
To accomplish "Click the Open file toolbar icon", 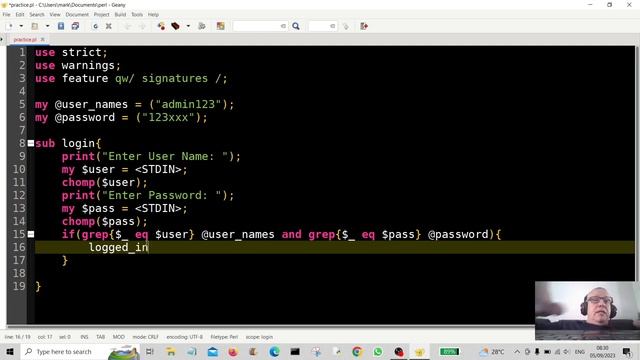I will click(x=35, y=26).
